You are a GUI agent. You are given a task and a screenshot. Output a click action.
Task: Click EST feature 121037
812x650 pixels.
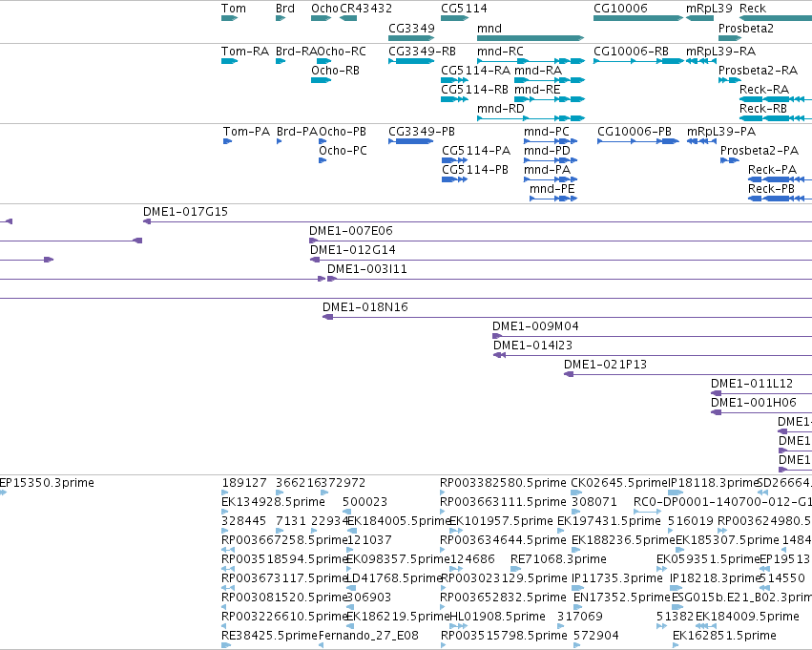(x=349, y=550)
